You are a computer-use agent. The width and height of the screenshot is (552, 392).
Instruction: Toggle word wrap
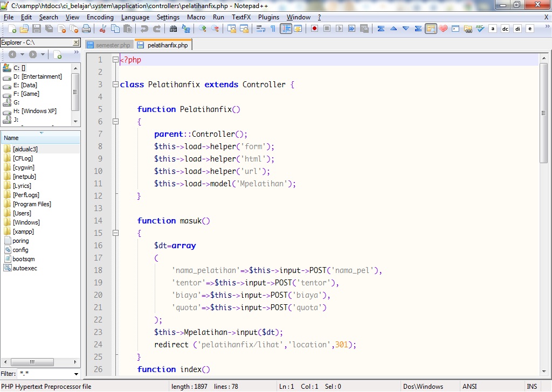261,30
